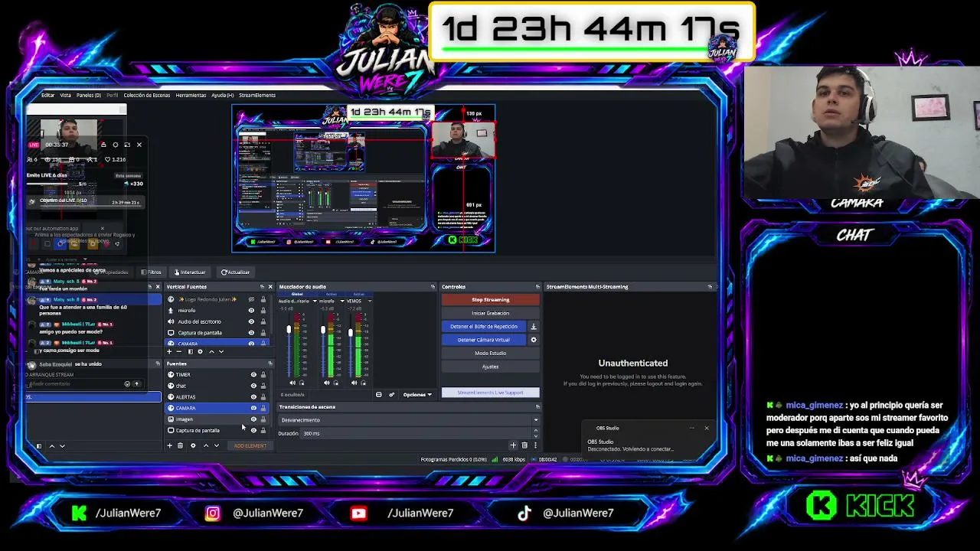
Task: Open the StreamElements menu
Action: tap(257, 95)
